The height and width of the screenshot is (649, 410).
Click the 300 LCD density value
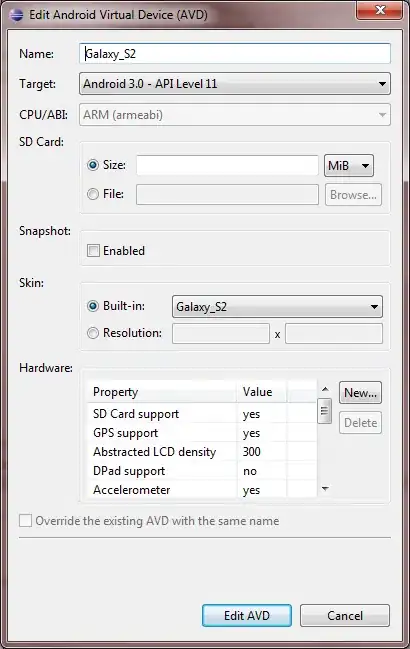252,452
